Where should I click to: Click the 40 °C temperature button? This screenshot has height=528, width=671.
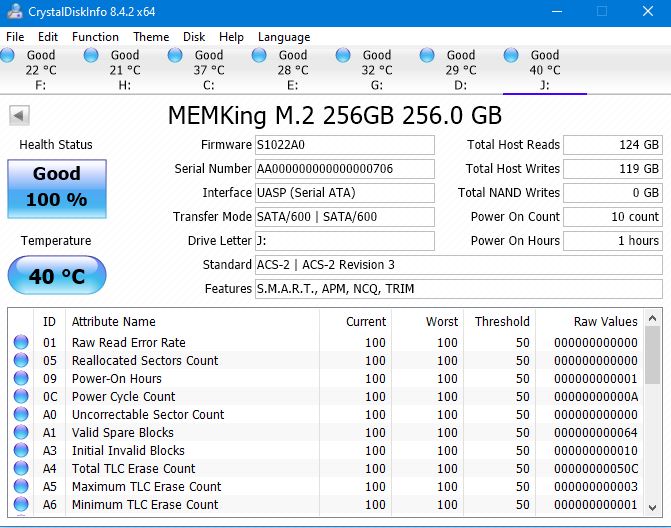[56, 277]
